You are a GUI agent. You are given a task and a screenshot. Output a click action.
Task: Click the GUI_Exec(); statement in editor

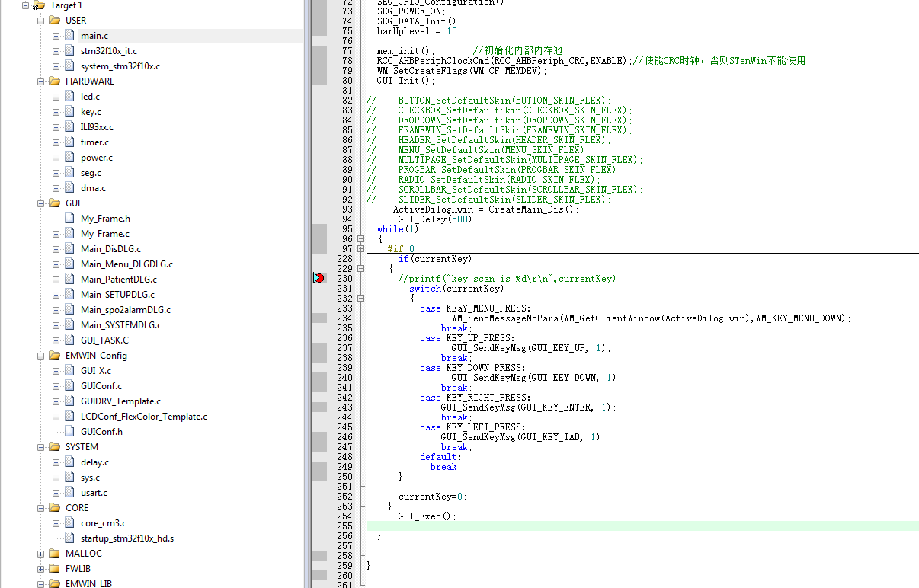pyautogui.click(x=427, y=516)
